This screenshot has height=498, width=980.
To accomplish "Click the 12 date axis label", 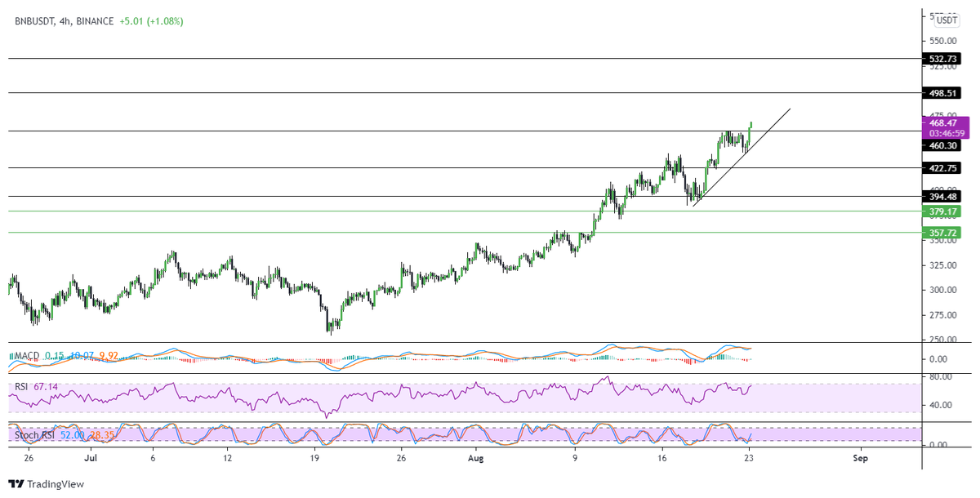I will point(229,459).
